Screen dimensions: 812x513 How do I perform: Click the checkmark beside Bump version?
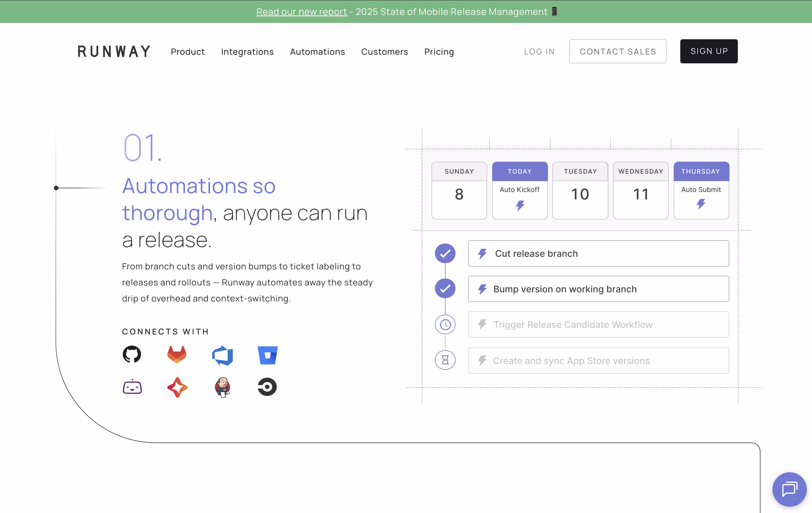tap(445, 289)
